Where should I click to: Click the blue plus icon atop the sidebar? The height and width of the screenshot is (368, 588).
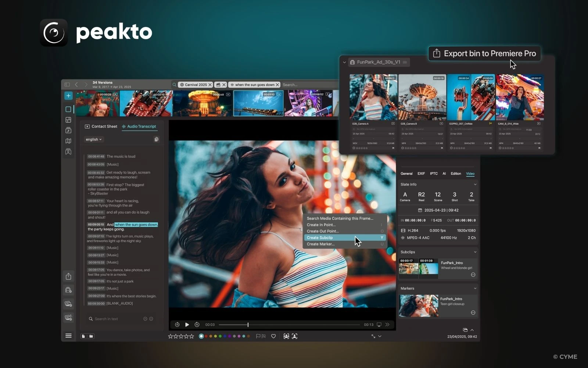tap(68, 95)
